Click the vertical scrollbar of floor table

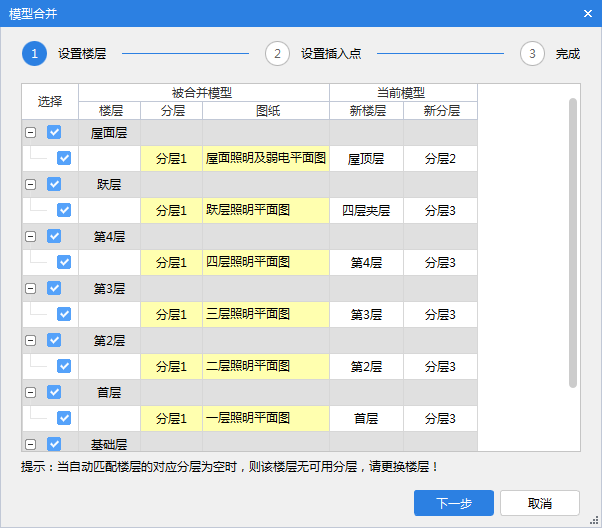point(573,242)
